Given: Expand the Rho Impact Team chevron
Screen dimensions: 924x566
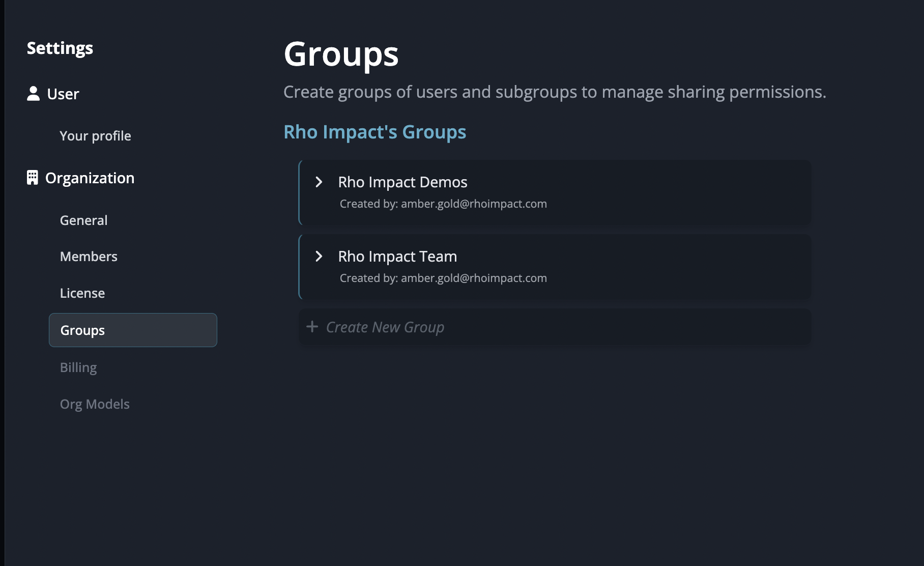Looking at the screenshot, I should click(319, 257).
